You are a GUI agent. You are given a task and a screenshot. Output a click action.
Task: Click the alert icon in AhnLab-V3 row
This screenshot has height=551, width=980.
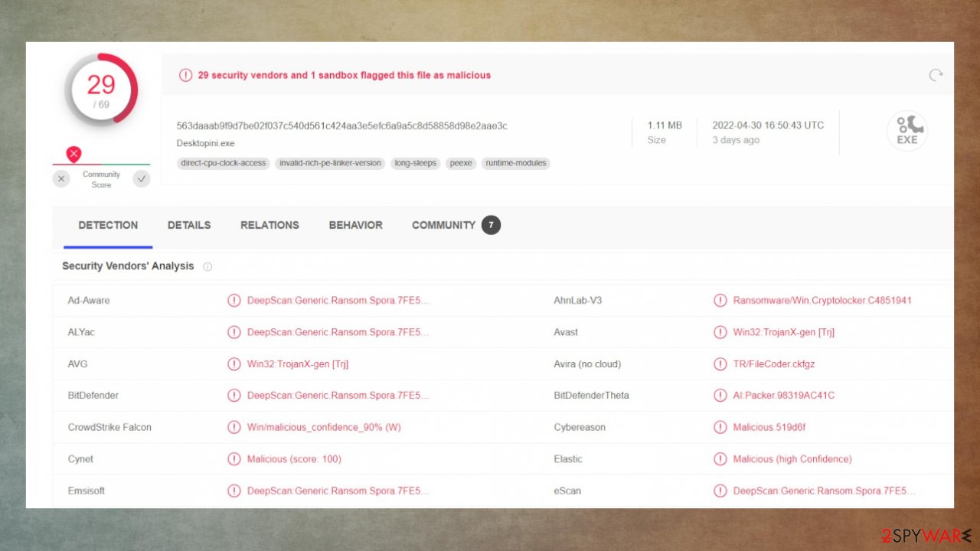tap(720, 300)
